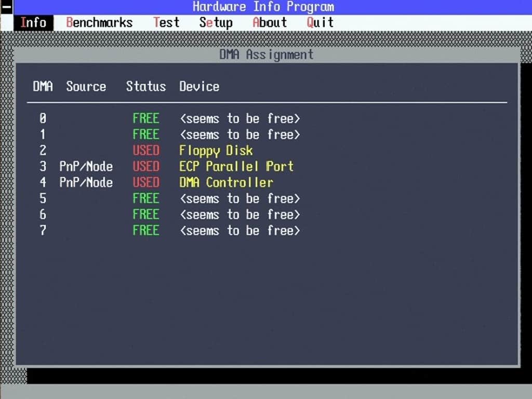The height and width of the screenshot is (399, 532).
Task: Open the Benchmarks menu
Action: pyautogui.click(x=99, y=23)
